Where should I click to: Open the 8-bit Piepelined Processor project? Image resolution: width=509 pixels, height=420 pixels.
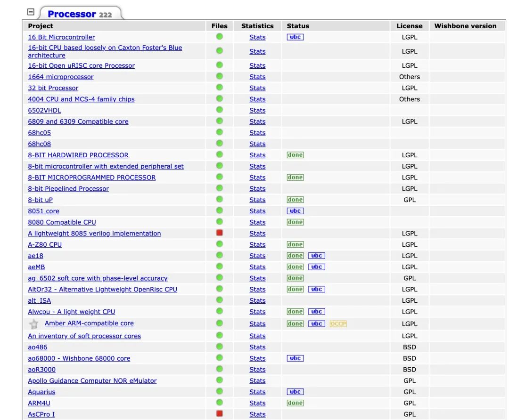[x=68, y=189]
